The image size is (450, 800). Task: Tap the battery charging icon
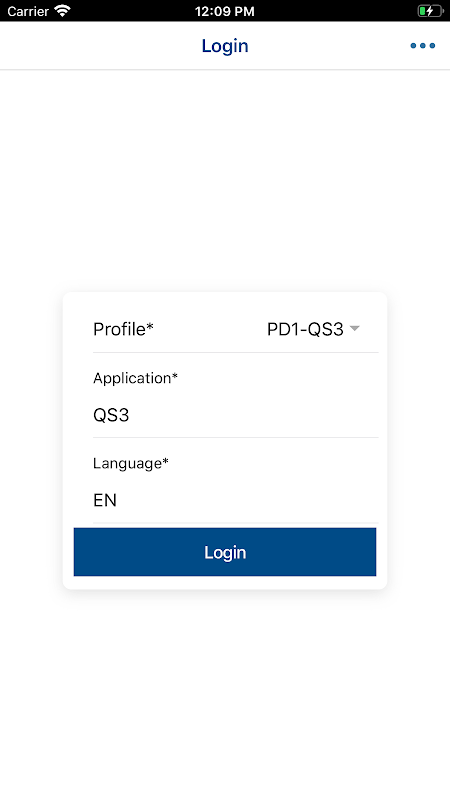click(430, 11)
